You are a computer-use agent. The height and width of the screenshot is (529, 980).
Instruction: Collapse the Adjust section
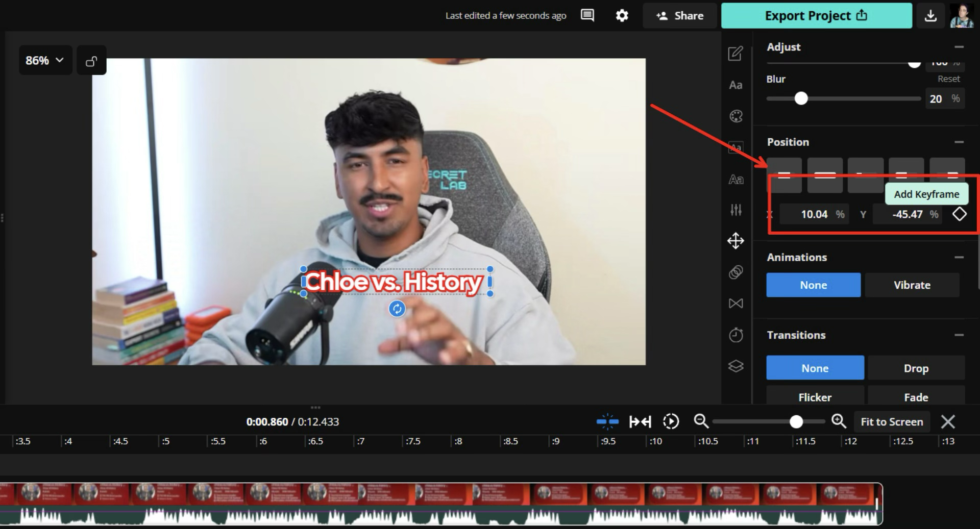point(959,47)
